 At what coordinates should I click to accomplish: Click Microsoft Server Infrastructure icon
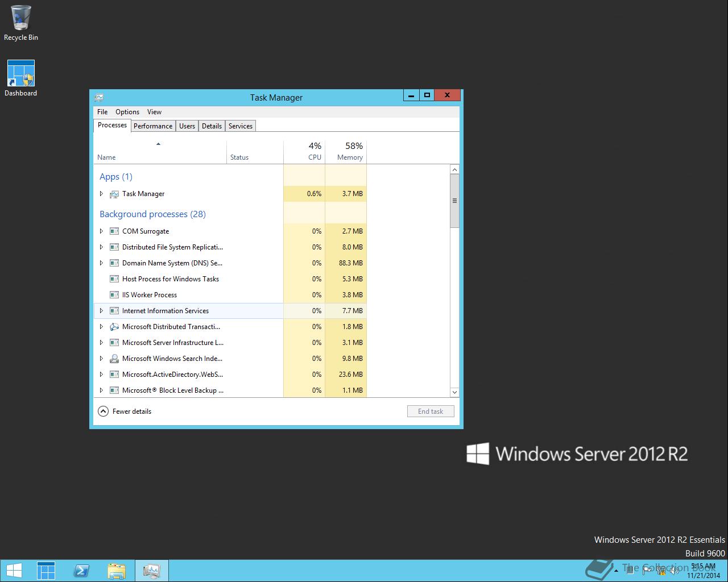click(114, 343)
